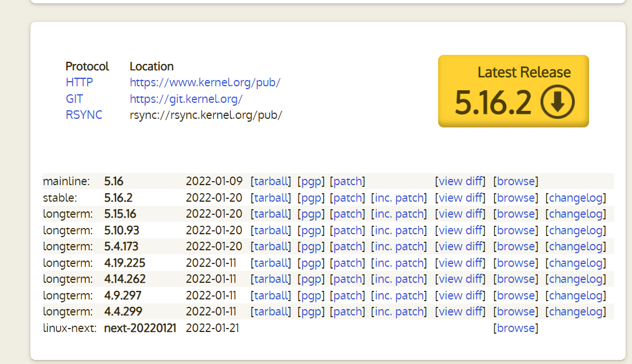Select the mainline 5.16 version number
This screenshot has width=632, height=364.
(114, 181)
